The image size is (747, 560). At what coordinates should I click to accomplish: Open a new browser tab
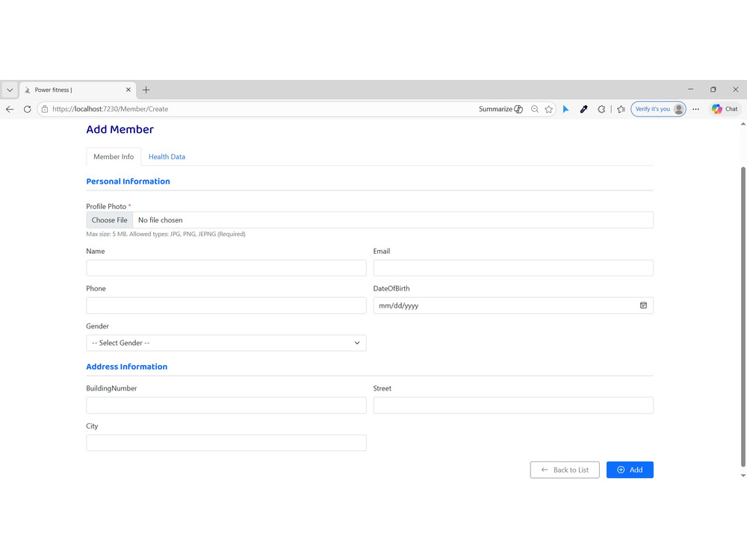point(146,90)
